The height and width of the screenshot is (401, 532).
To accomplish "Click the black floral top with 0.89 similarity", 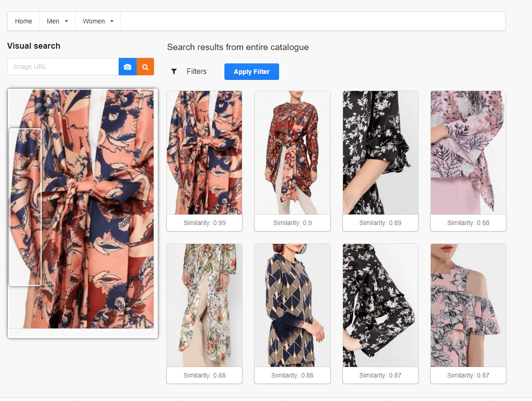I will (380, 152).
